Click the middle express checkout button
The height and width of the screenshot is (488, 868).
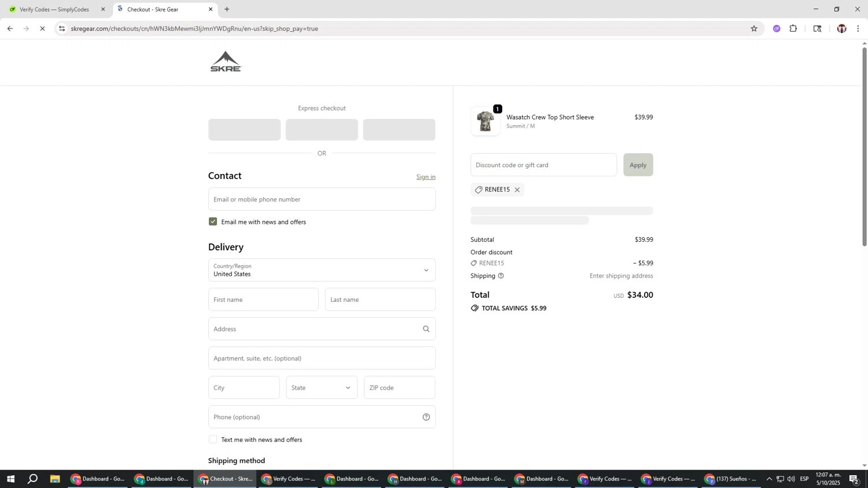click(322, 130)
